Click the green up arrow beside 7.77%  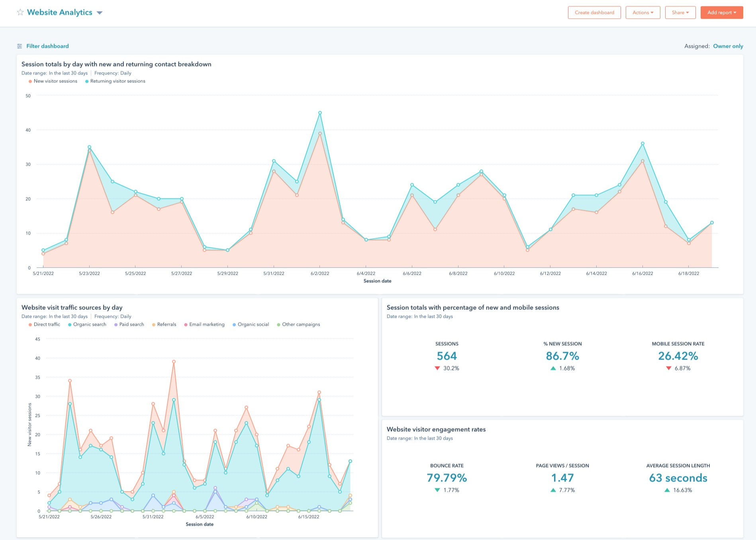coord(553,490)
